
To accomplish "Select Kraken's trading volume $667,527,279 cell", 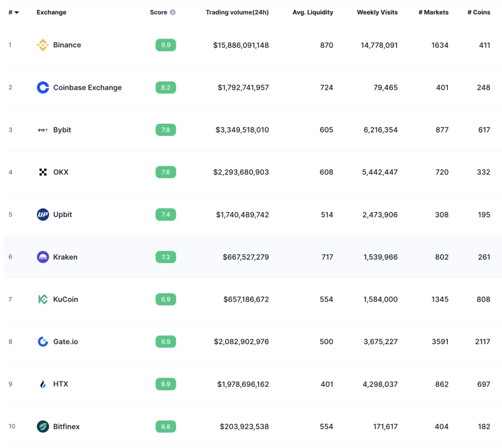I will pos(246,257).
